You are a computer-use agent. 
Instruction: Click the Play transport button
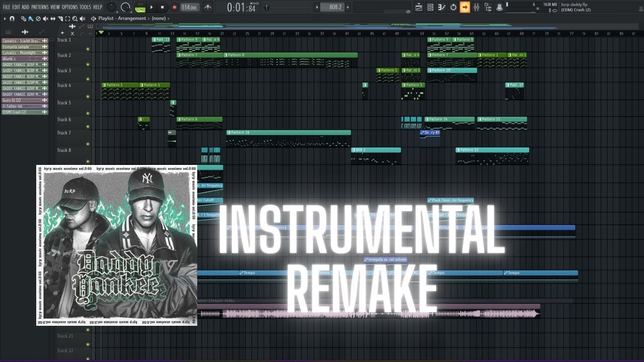151,7
